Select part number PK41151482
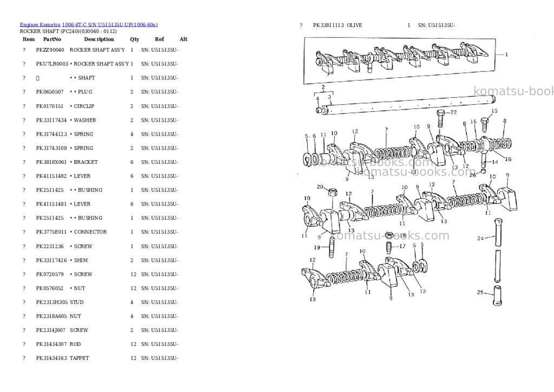Viewport: 554px width, 392px height. pyautogui.click(x=51, y=176)
